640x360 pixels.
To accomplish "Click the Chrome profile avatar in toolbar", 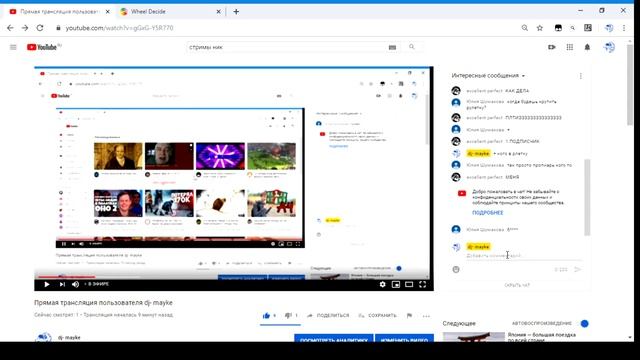I will pyautogui.click(x=609, y=28).
